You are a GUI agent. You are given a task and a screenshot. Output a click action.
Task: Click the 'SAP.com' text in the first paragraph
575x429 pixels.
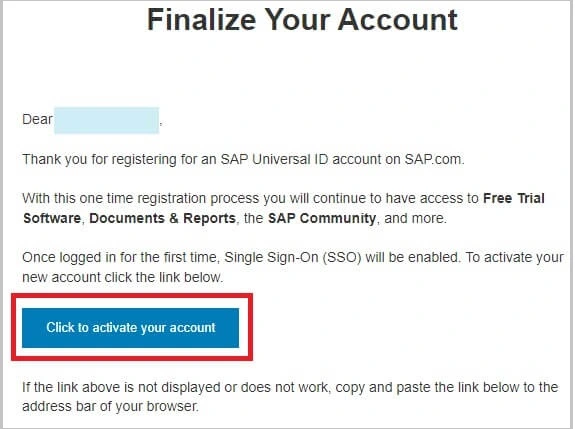435,160
